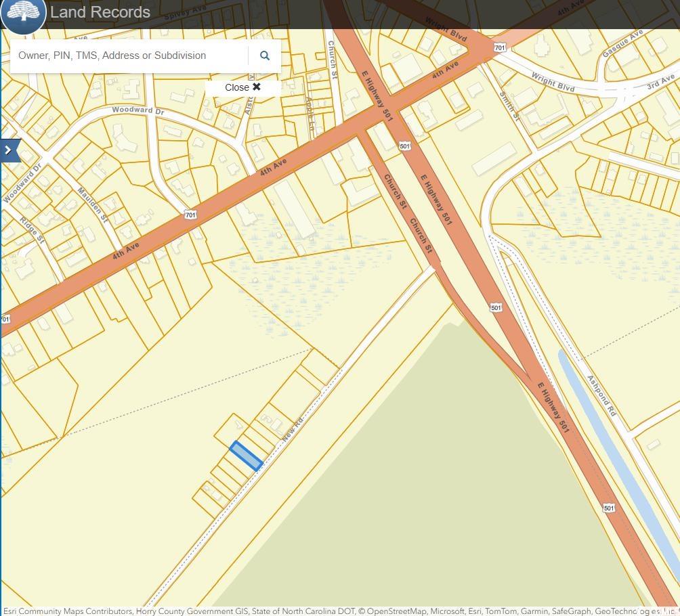Close the search panel
The height and width of the screenshot is (616, 680).
(242, 87)
